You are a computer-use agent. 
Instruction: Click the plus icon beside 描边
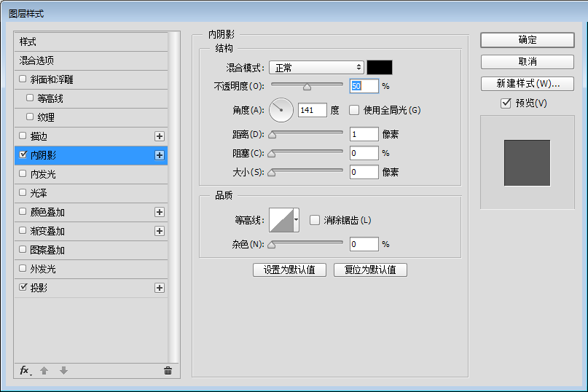pos(160,136)
